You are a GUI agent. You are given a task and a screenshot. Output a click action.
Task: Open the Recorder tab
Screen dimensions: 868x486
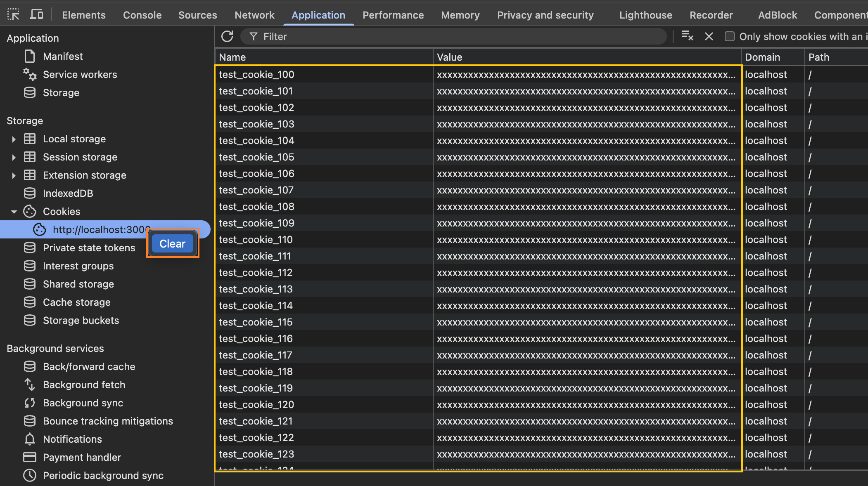click(x=711, y=15)
